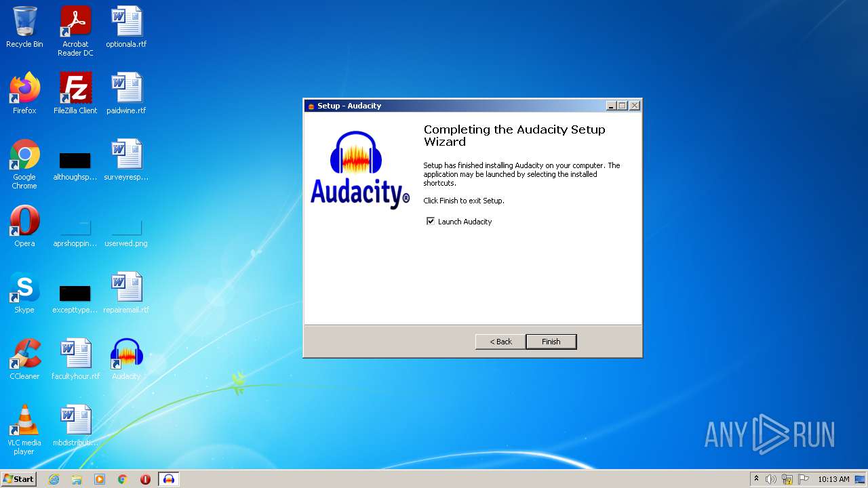Click the Chrome icon in the taskbar
This screenshot has height=488, width=868.
click(123, 479)
